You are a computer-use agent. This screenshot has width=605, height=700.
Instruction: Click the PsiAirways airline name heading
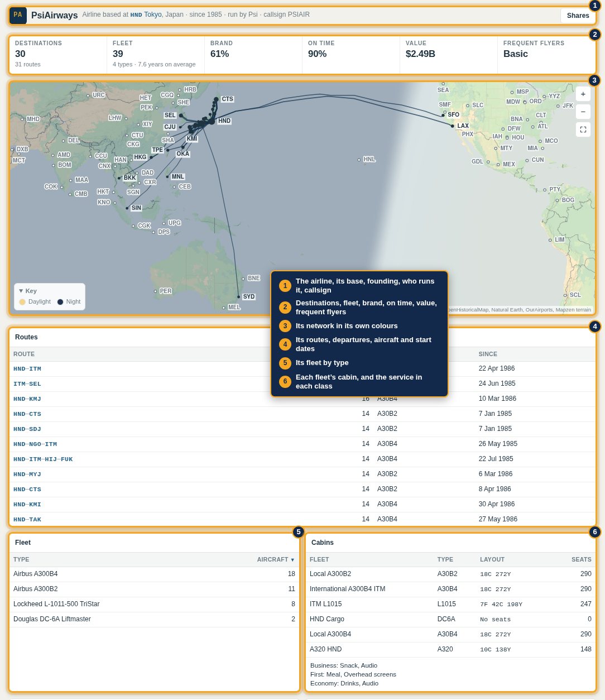(55, 16)
